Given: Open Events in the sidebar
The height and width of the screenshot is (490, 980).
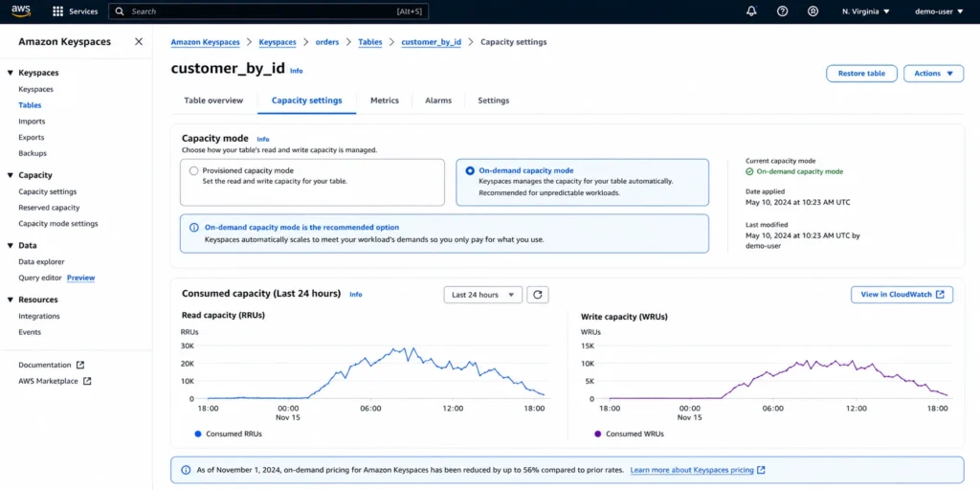Looking at the screenshot, I should coord(30,332).
